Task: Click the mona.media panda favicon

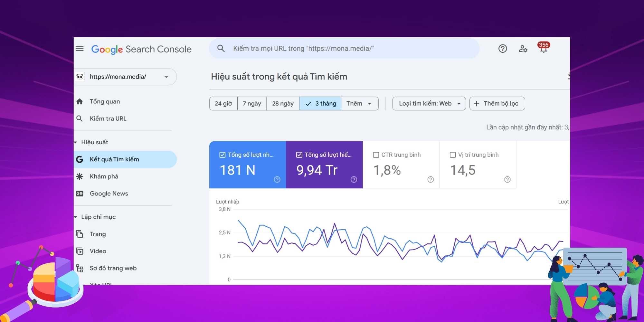Action: 80,77
